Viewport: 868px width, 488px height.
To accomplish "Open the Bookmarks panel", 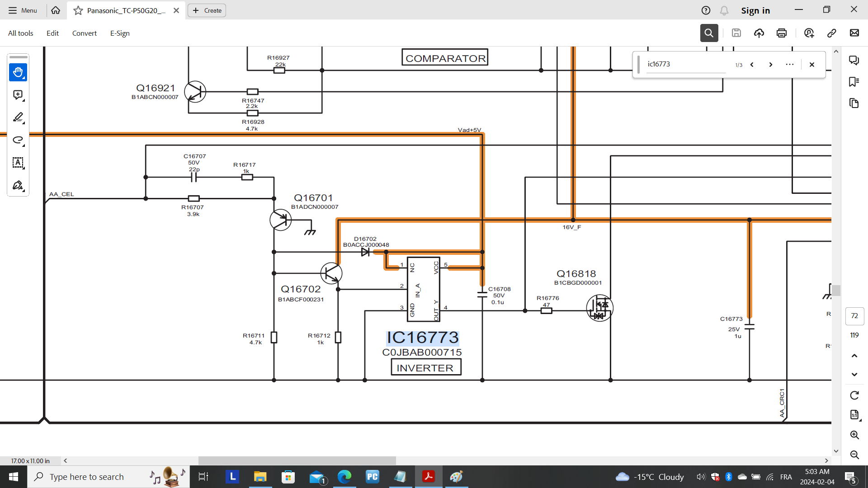I will click(x=854, y=82).
